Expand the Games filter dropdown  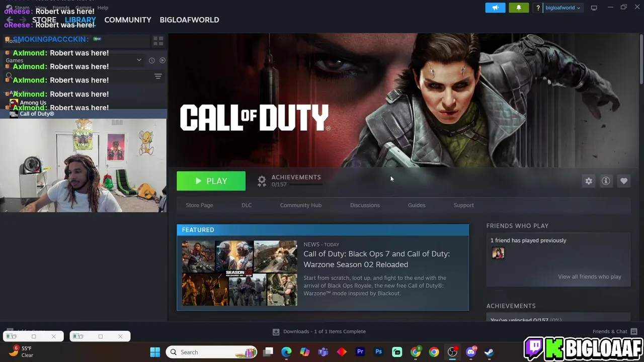(x=139, y=60)
